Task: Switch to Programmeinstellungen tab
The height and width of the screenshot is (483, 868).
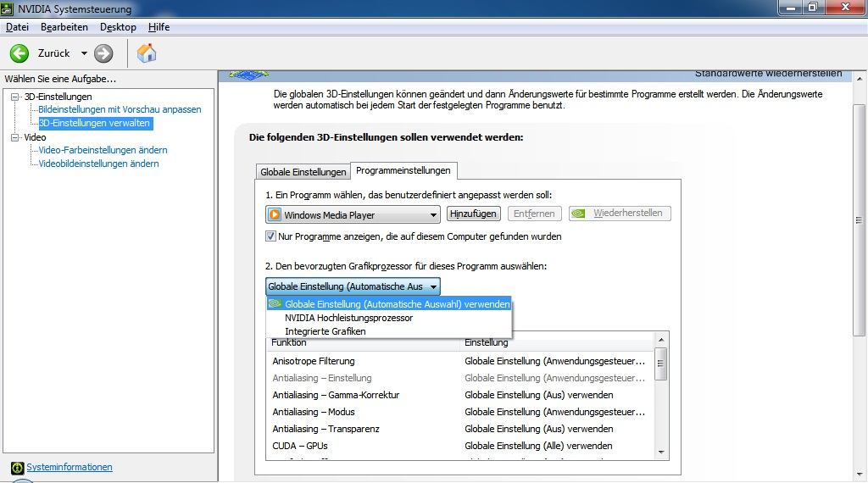Action: (403, 170)
